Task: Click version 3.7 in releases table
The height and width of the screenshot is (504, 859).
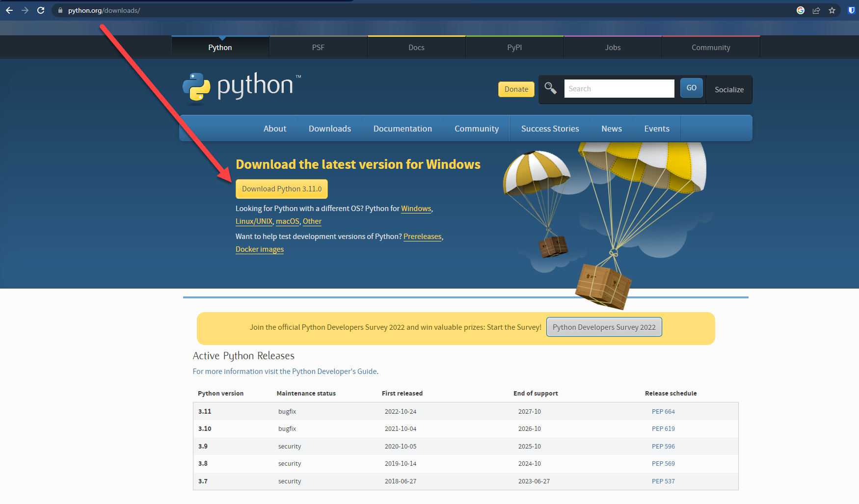Action: (x=203, y=481)
